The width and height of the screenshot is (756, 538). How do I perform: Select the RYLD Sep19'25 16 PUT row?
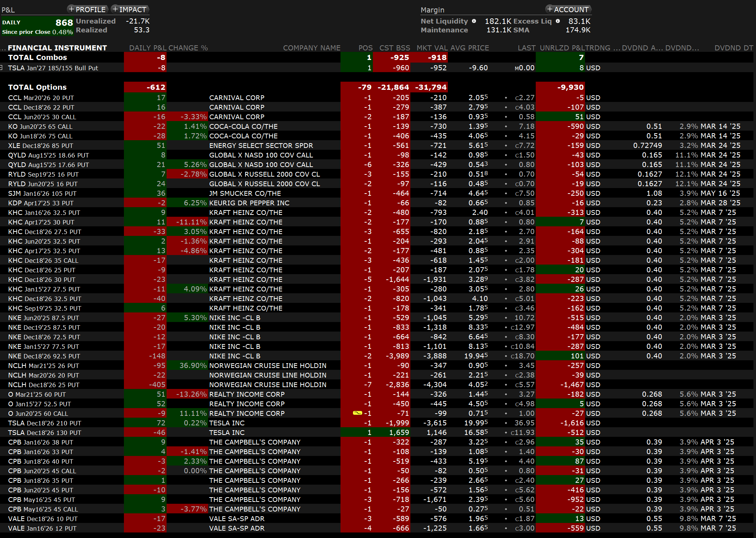point(377,174)
